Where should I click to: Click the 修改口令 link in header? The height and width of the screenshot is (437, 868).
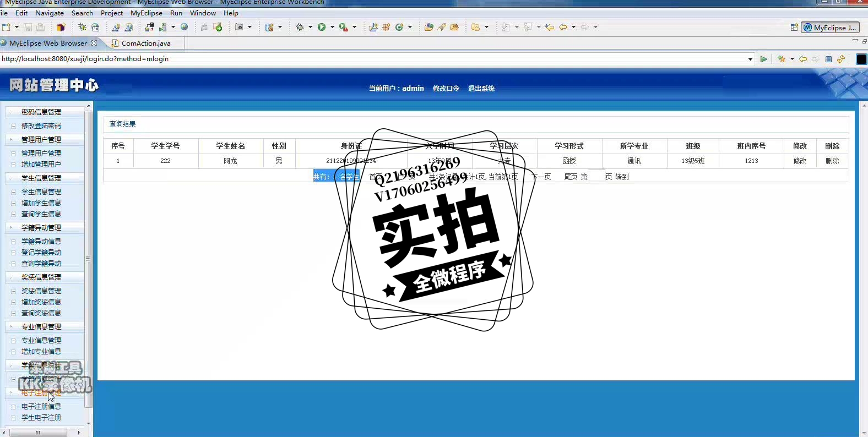pos(446,88)
